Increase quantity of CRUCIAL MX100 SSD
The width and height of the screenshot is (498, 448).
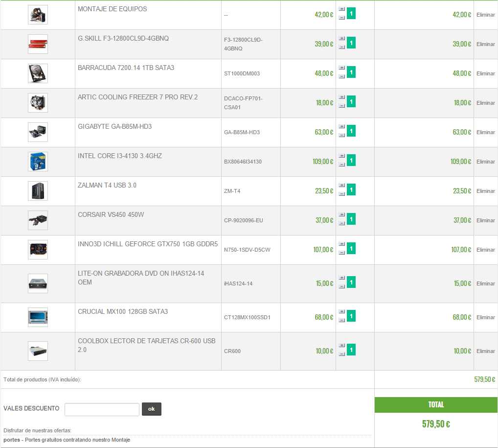point(342,311)
